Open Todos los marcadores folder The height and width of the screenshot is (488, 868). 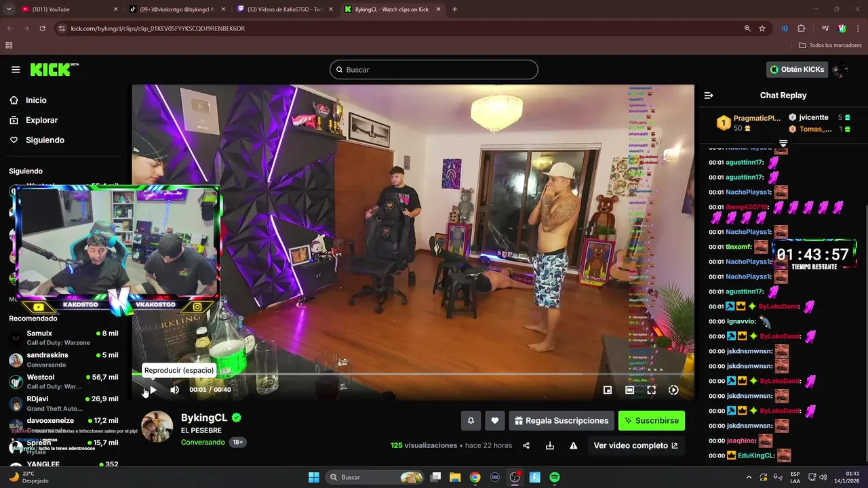tap(830, 45)
